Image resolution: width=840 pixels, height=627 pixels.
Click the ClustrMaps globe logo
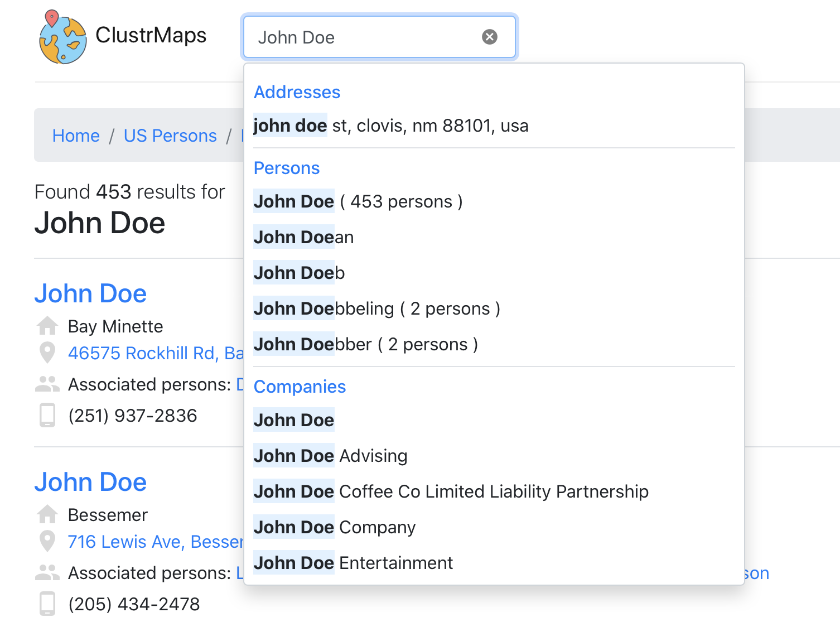[62, 38]
